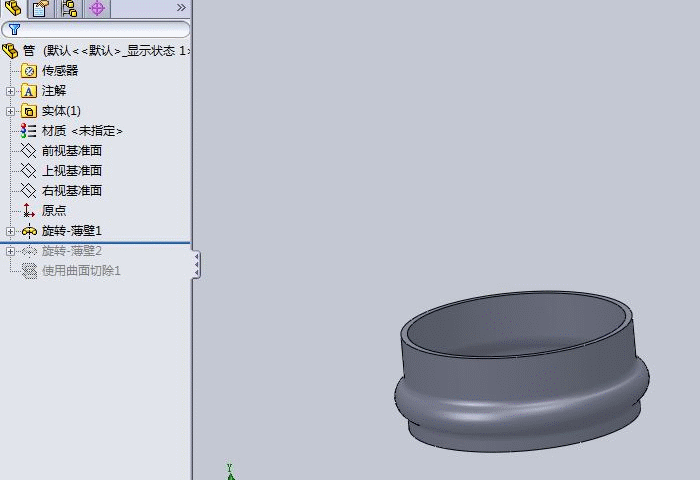
Task: Select the 实体(1) label
Action: point(61,111)
